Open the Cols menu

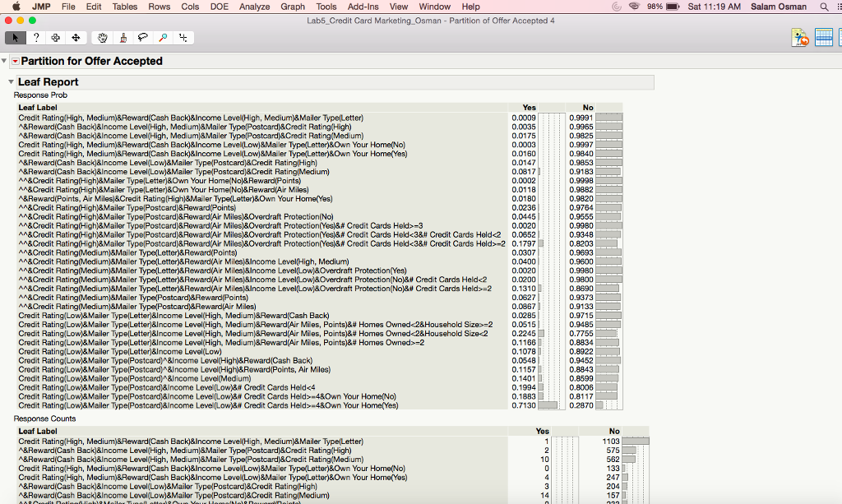(190, 7)
